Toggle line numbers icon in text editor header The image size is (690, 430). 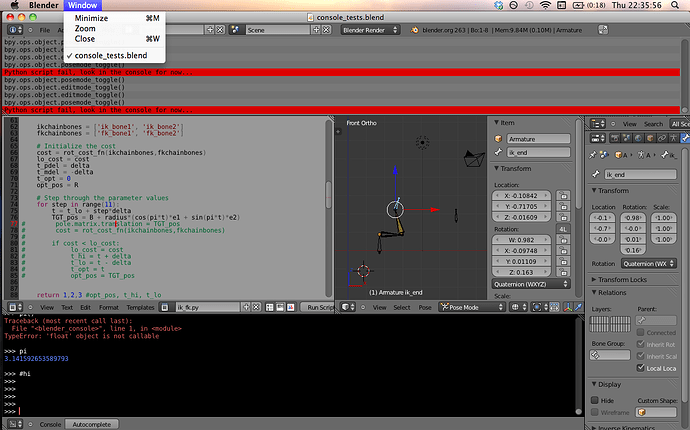coord(270,307)
